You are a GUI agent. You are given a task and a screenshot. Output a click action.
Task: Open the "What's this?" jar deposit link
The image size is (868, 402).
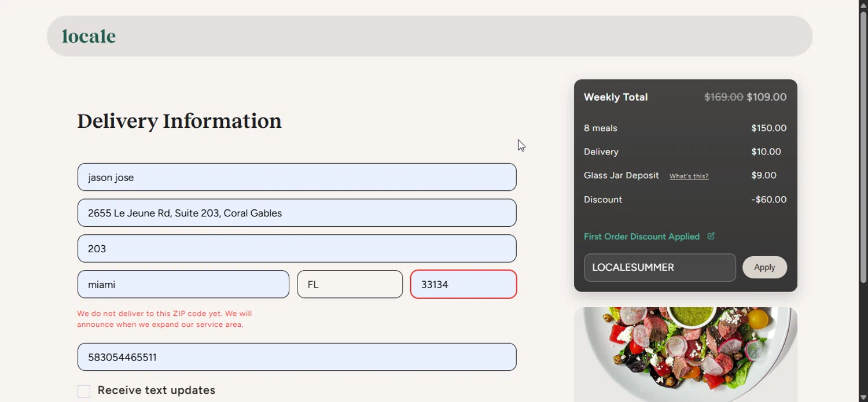689,176
